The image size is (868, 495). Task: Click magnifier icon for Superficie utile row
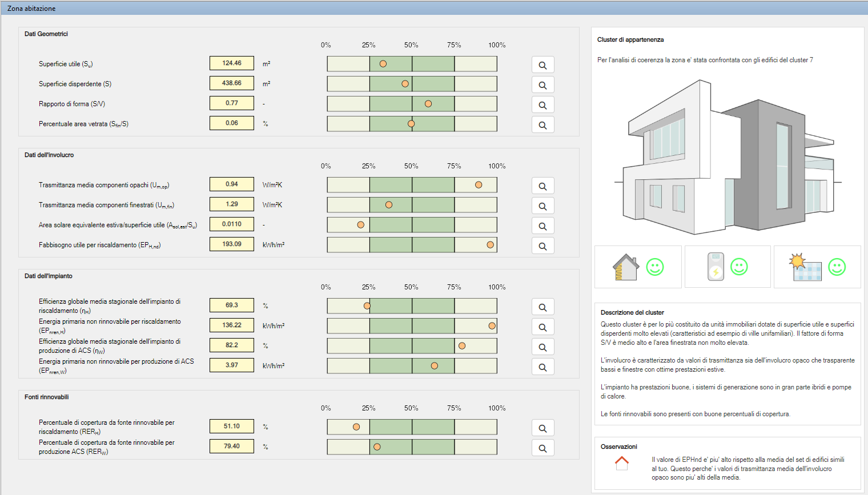(x=542, y=65)
